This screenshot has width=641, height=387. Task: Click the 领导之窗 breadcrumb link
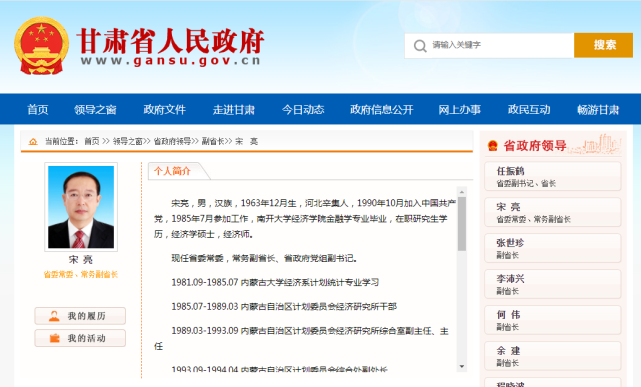[128, 141]
